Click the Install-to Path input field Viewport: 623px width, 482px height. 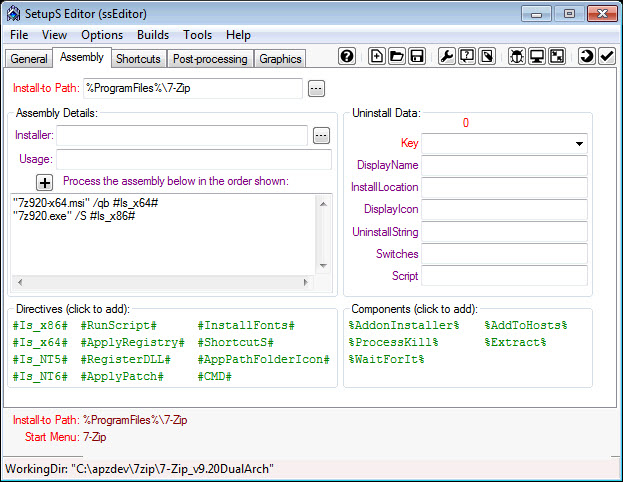[193, 88]
